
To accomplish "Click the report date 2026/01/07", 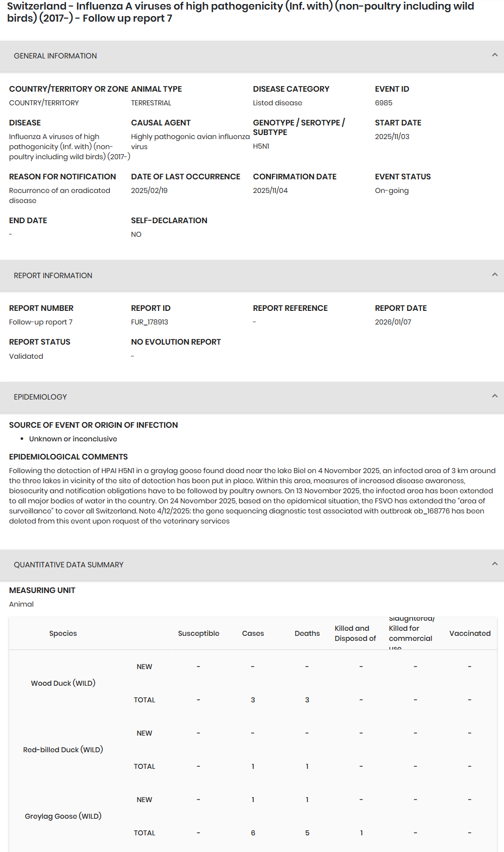I will (x=393, y=322).
